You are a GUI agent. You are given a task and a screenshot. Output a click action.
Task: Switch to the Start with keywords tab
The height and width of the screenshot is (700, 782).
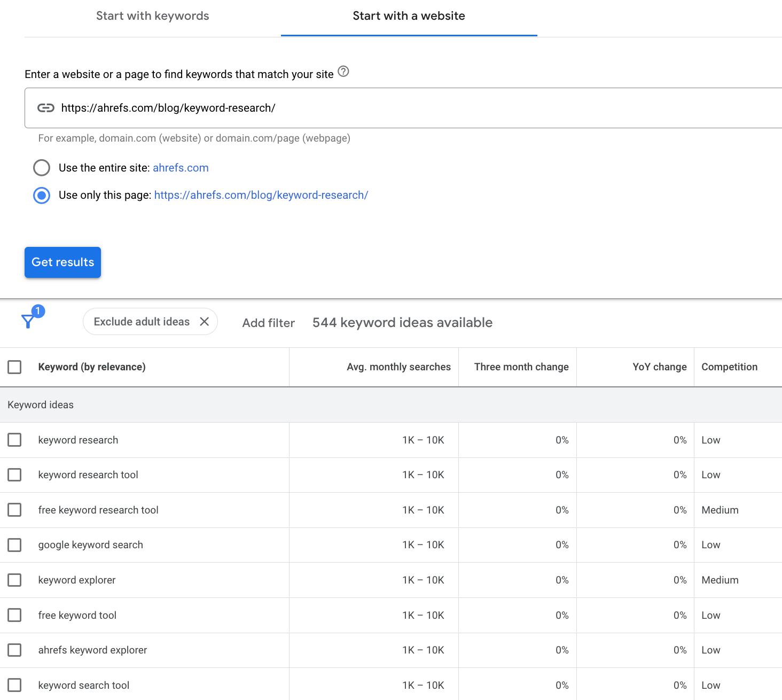(x=153, y=16)
